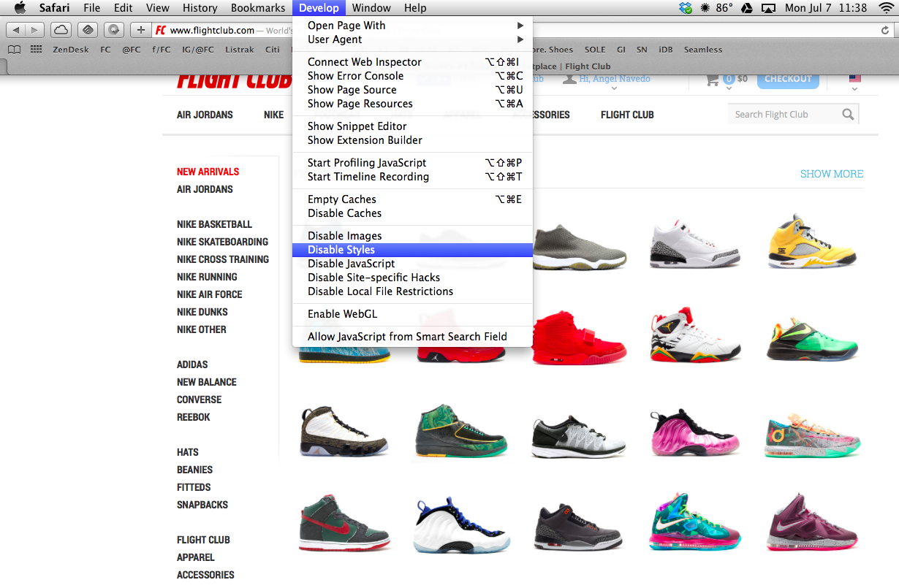This screenshot has height=588, width=899.
Task: Click the weather sun icon showing 86°
Action: coord(705,8)
